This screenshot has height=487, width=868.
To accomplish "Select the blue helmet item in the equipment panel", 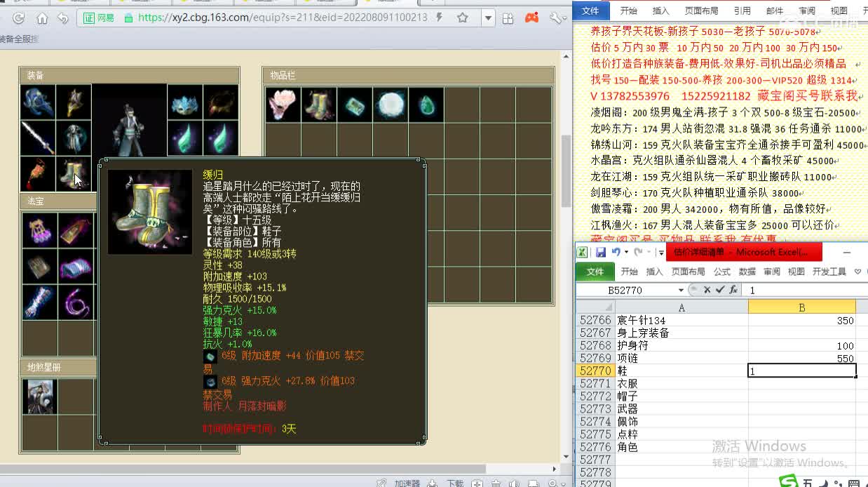I will point(38,102).
